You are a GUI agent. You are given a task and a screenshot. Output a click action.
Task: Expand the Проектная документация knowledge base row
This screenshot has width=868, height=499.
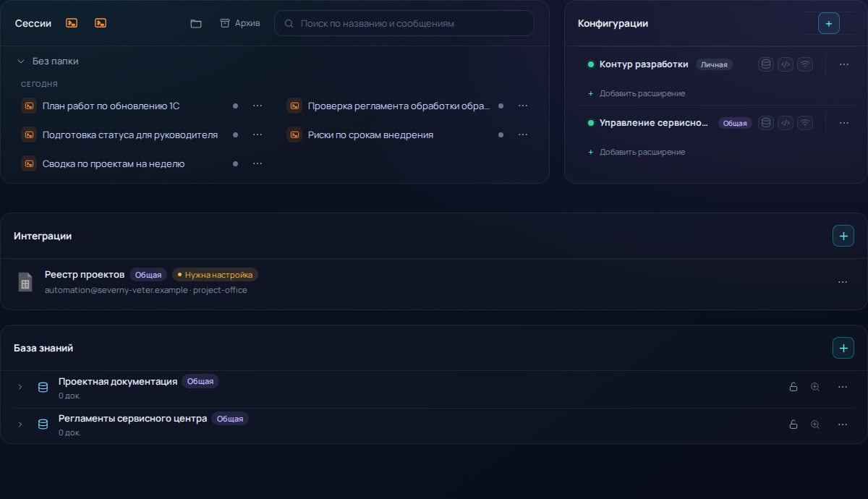point(20,387)
